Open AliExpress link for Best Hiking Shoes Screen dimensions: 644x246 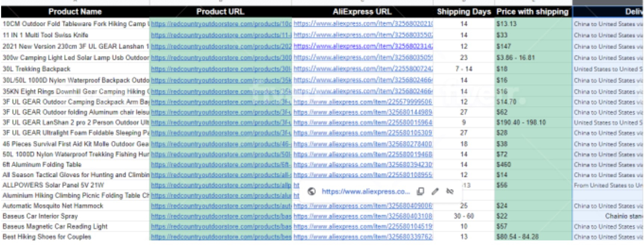click(363, 237)
